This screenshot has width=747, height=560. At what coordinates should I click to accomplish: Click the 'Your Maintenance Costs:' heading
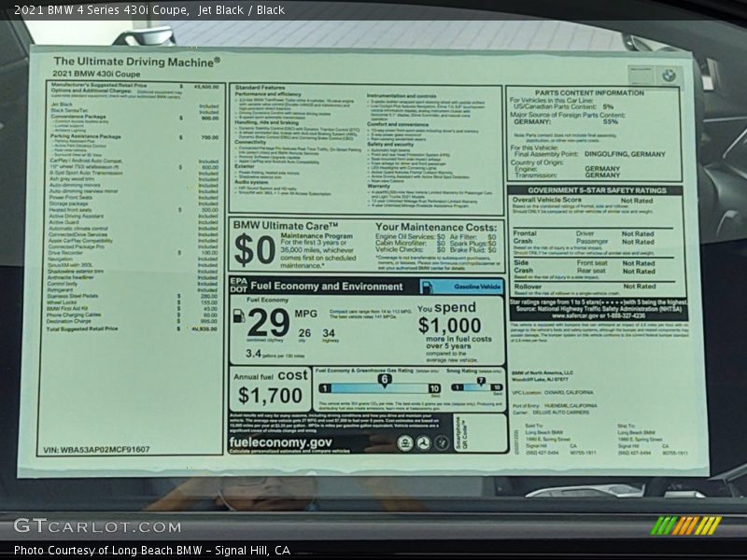pyautogui.click(x=436, y=227)
